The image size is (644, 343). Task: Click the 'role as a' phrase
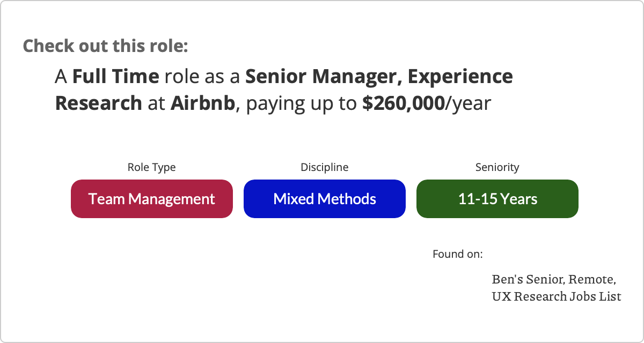point(202,77)
